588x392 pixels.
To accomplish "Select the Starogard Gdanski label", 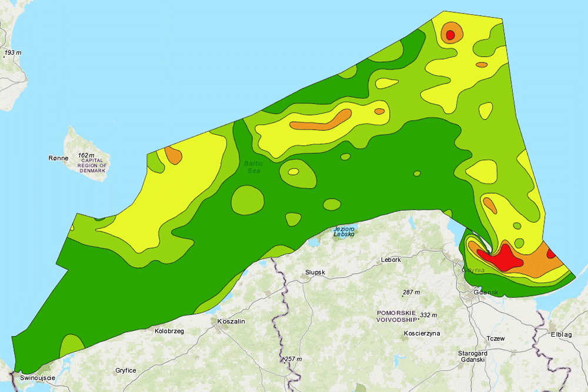I will tap(473, 356).
